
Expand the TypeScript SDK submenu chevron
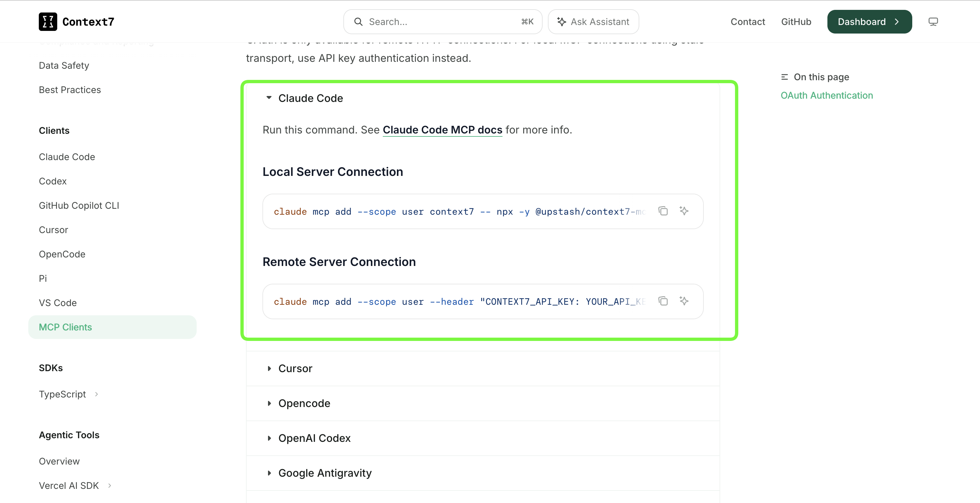(97, 394)
